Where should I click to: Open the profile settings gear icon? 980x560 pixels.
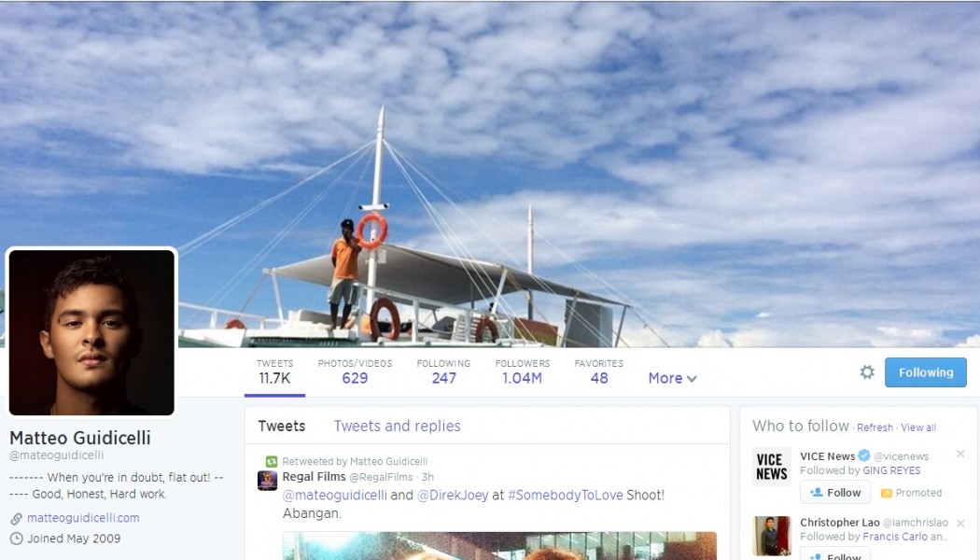point(867,372)
